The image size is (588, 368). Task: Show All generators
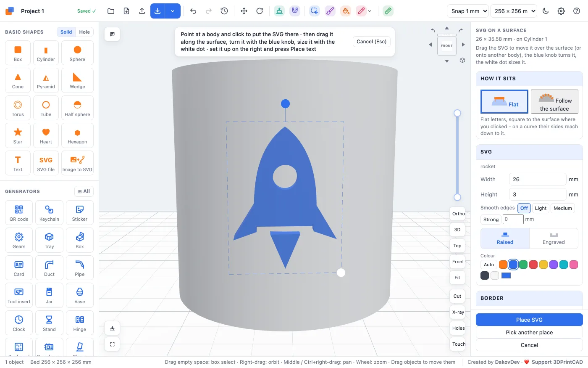click(x=84, y=191)
